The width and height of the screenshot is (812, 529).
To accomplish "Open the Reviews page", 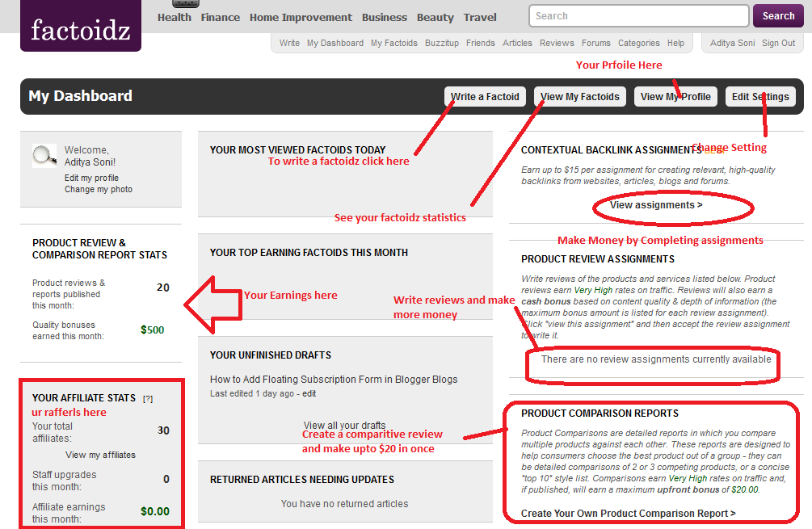I will (x=557, y=43).
